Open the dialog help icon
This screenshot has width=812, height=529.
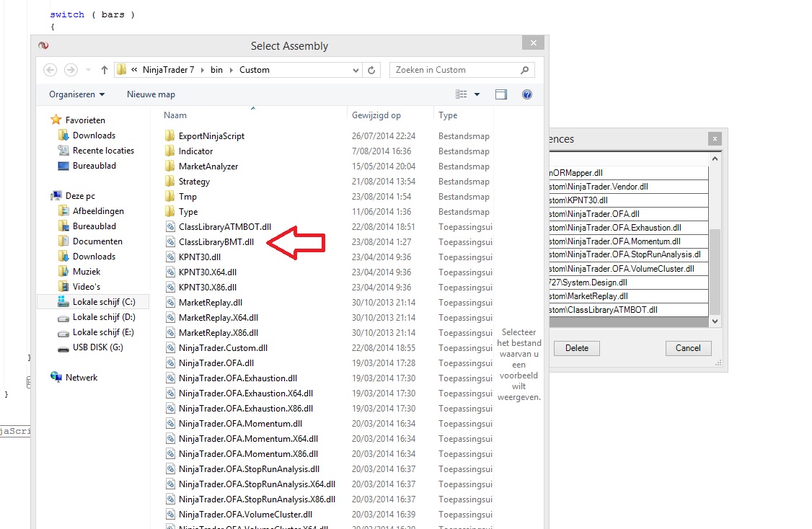[527, 94]
